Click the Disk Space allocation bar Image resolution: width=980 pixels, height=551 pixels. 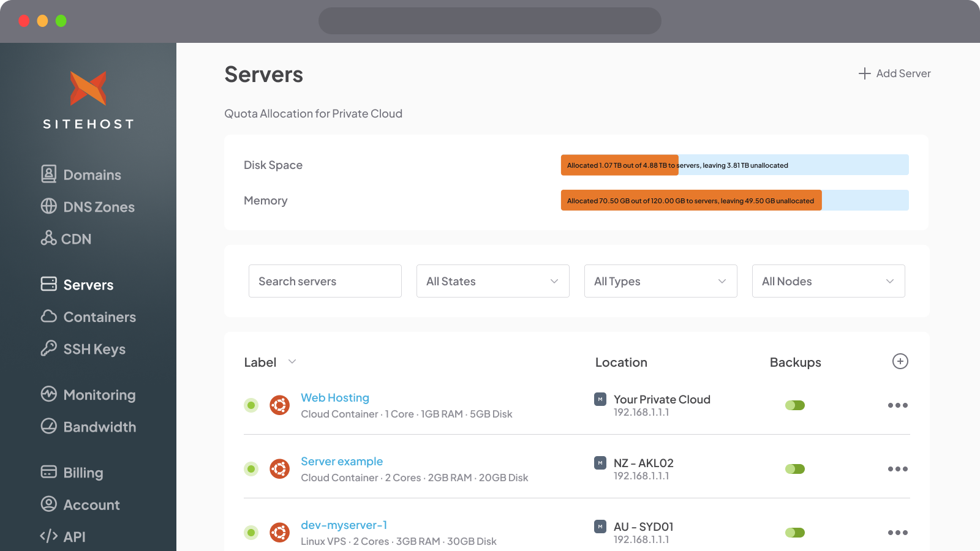(735, 165)
